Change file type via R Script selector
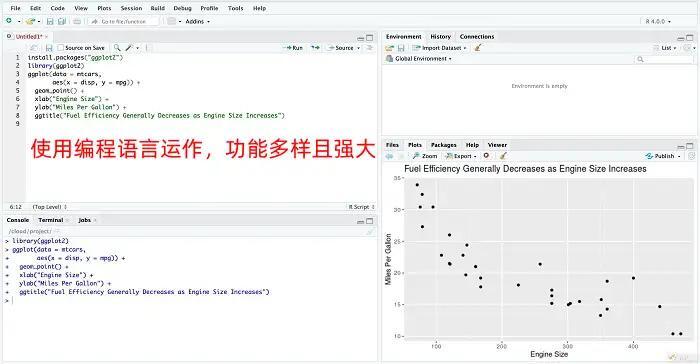700x364 pixels. [361, 207]
